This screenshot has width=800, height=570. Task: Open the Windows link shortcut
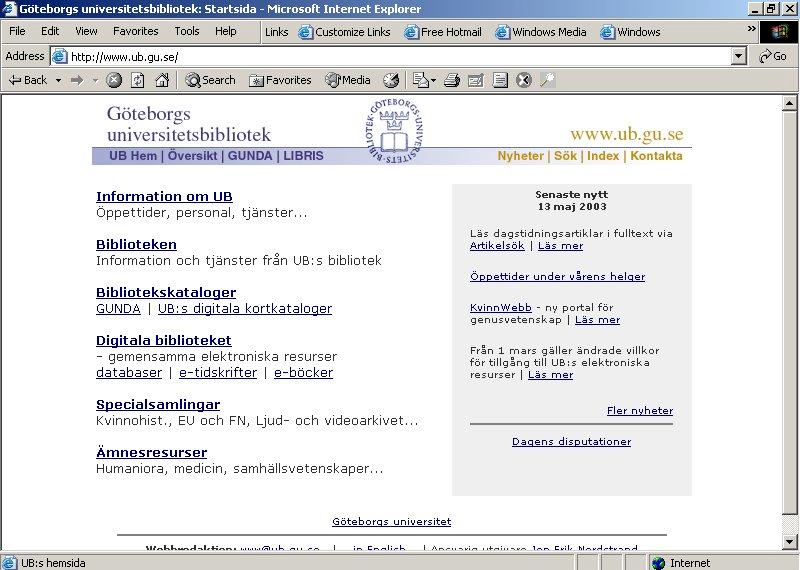click(630, 32)
